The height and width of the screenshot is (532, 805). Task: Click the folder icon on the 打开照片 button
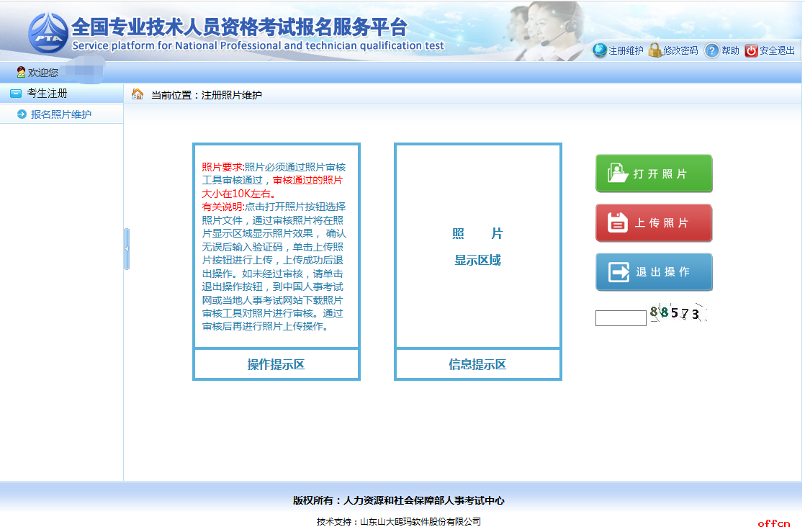[x=617, y=173]
